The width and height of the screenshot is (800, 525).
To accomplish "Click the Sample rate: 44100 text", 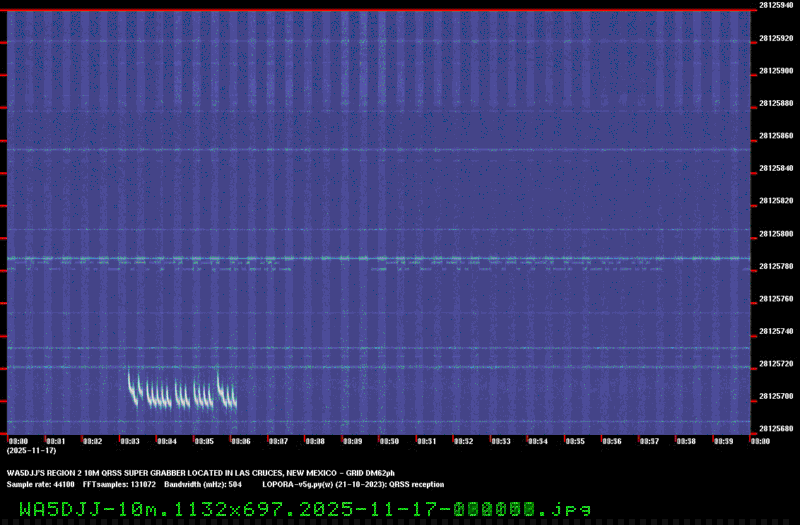I will click(40, 483).
